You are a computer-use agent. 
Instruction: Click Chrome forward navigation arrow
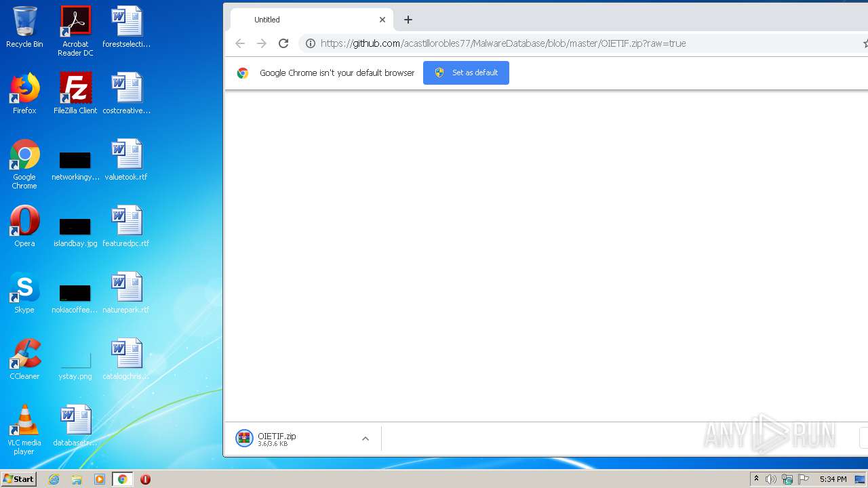(262, 43)
